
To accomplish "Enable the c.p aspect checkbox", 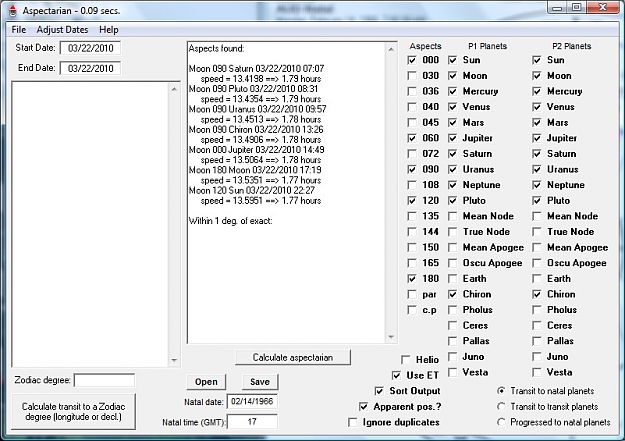I will tap(412, 310).
